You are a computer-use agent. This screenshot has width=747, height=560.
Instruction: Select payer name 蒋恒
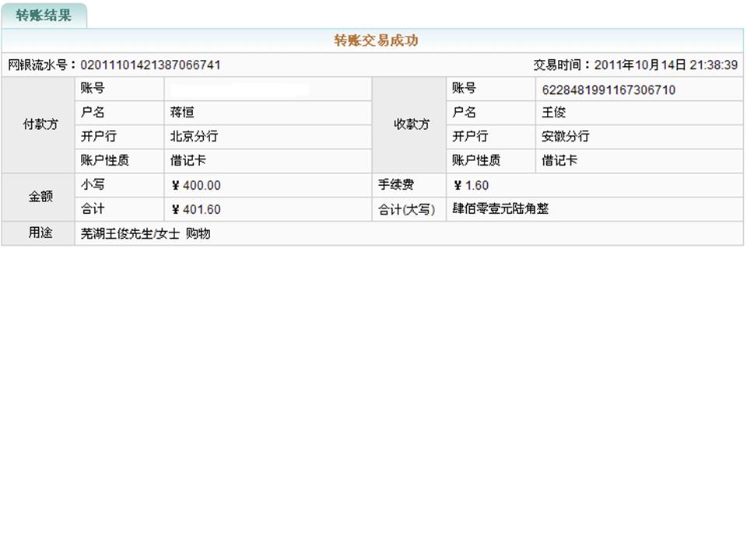coord(182,113)
